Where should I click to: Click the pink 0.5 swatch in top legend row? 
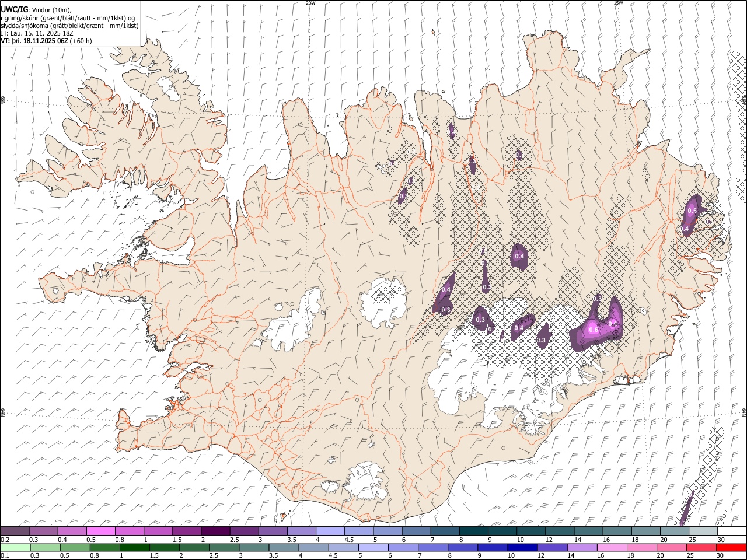pyautogui.click(x=101, y=531)
